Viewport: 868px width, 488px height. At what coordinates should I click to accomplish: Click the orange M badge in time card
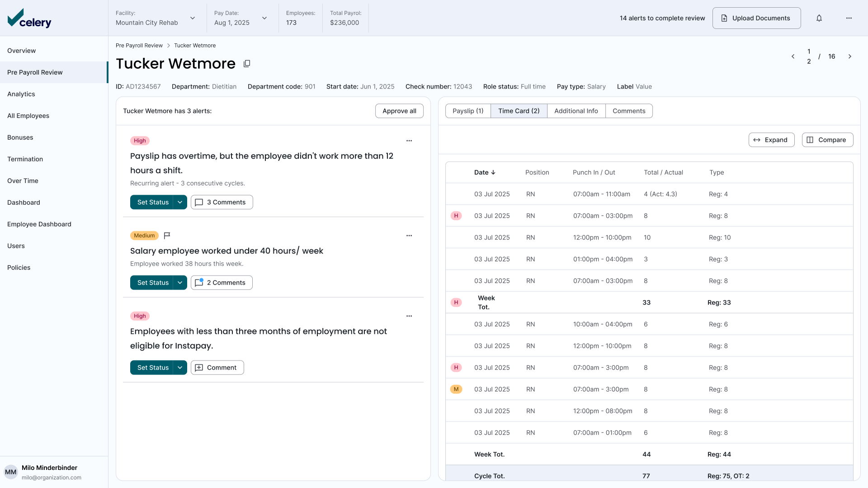pyautogui.click(x=456, y=389)
